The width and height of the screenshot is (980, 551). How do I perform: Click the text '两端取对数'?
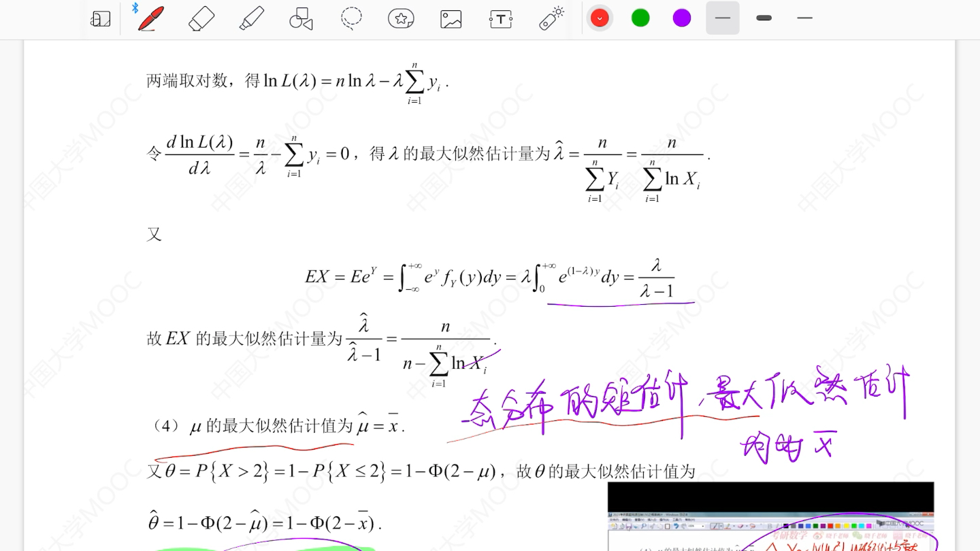click(x=186, y=81)
